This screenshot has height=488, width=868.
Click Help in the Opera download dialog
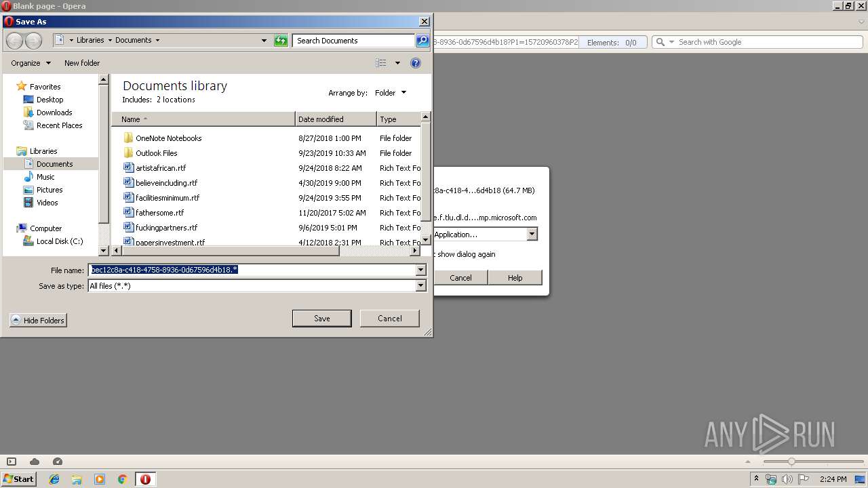(515, 278)
